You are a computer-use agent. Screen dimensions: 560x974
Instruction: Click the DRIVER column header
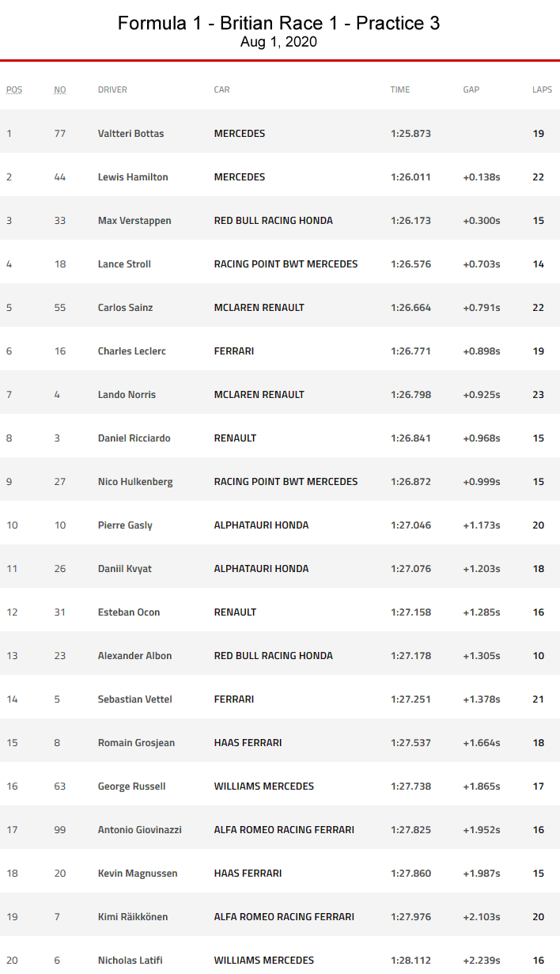coord(112,89)
